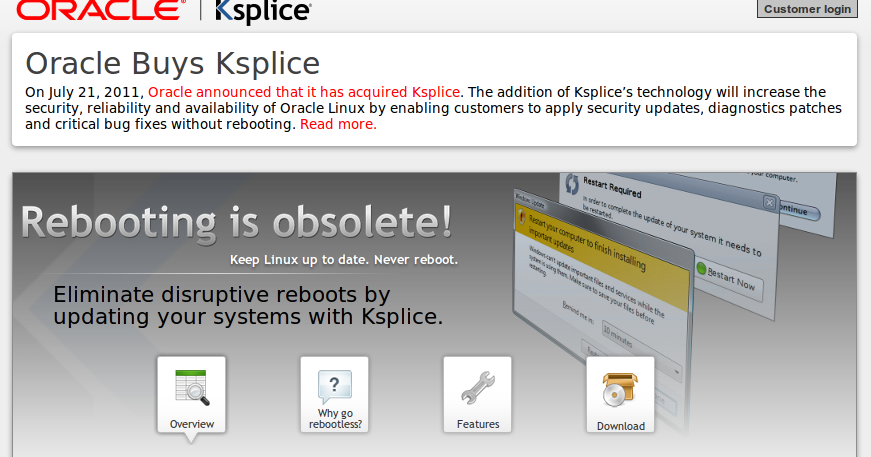Select the Features wrench icon
The image size is (871, 457).
click(x=478, y=388)
